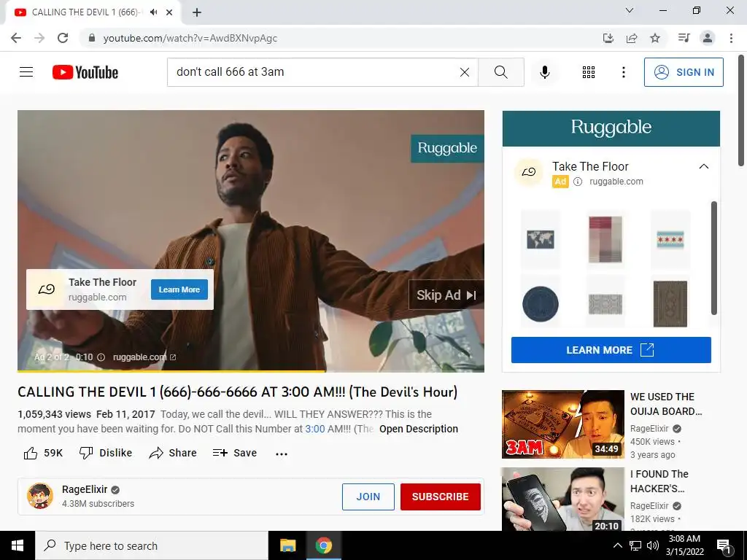Open more actions ellipsis under the video
The image size is (747, 560).
(282, 454)
